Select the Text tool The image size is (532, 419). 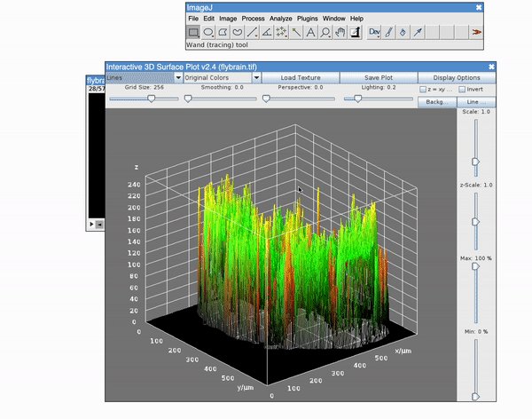click(310, 32)
